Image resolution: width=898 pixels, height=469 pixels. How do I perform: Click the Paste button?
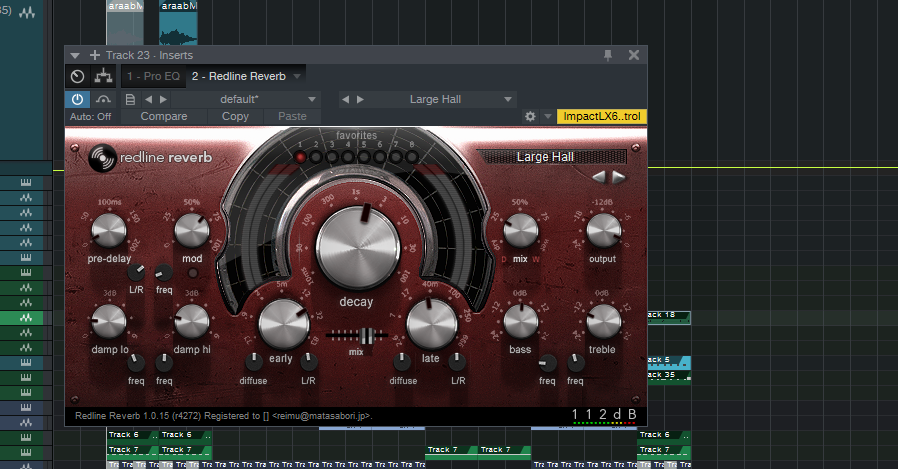click(292, 116)
